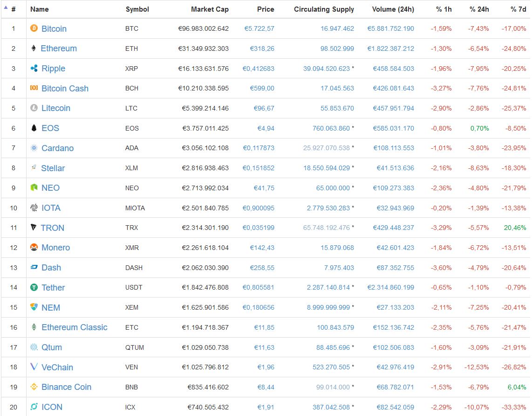Image resolution: width=532 pixels, height=416 pixels.
Task: Click NEM price €0,180656
Action: (258, 307)
